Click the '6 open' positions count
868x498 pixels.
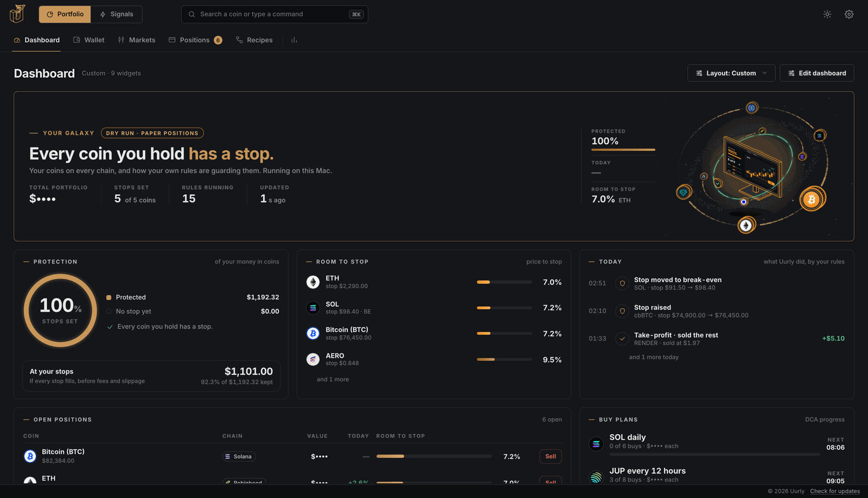point(552,419)
